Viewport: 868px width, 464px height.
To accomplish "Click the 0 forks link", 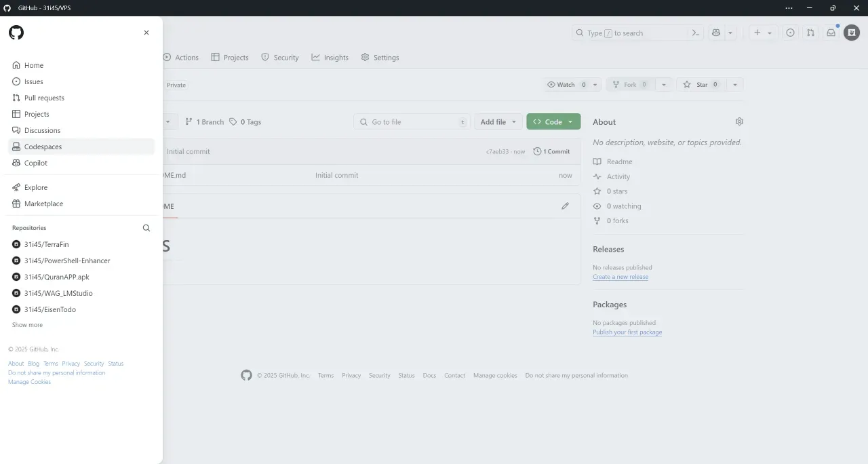I will (x=610, y=221).
